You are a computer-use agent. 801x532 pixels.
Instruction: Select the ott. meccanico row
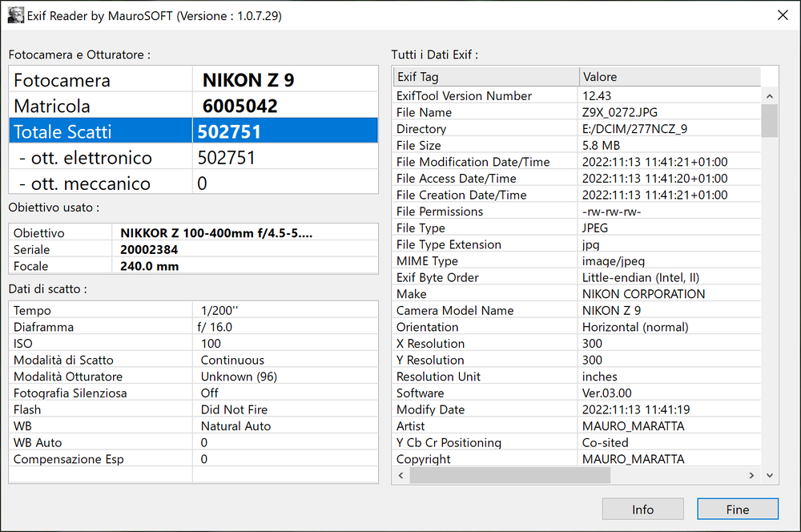(x=194, y=183)
